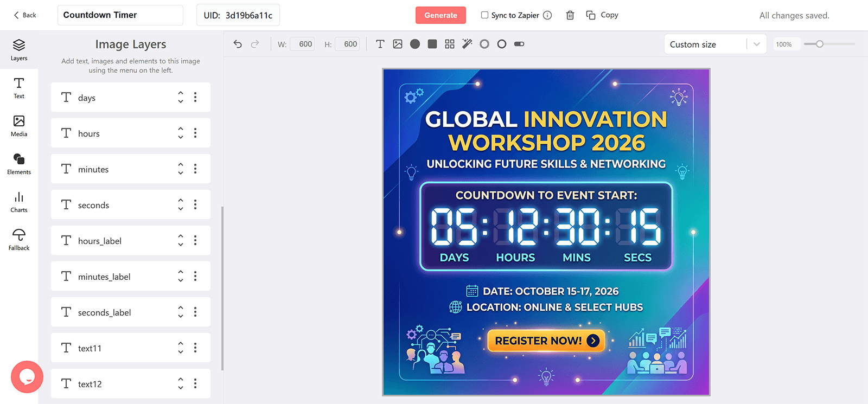
Task: Reorder minutes layer using its up/down arrows
Action: [181, 169]
